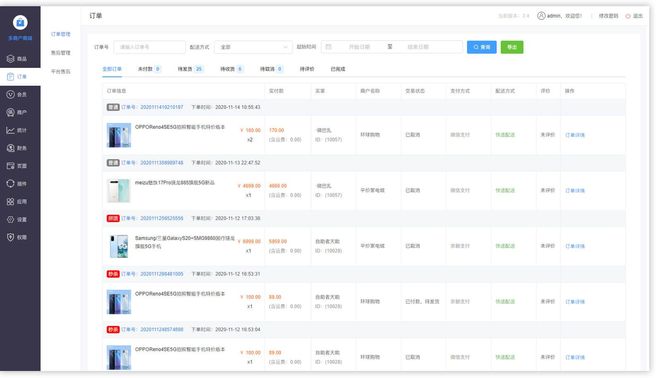This screenshot has height=378, width=660.
Task: Click the blue 查询 search button
Action: [482, 47]
